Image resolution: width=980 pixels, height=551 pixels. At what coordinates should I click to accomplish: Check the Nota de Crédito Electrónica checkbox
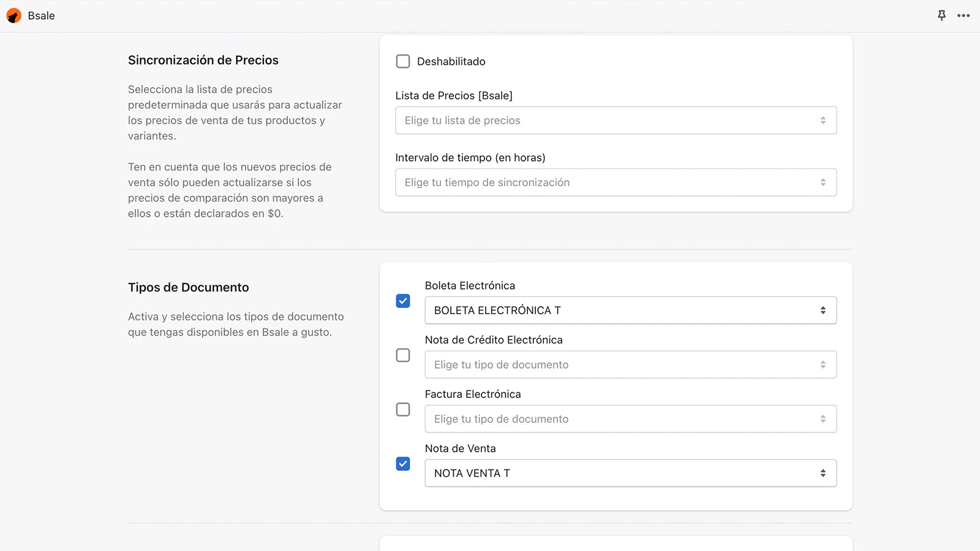point(402,355)
